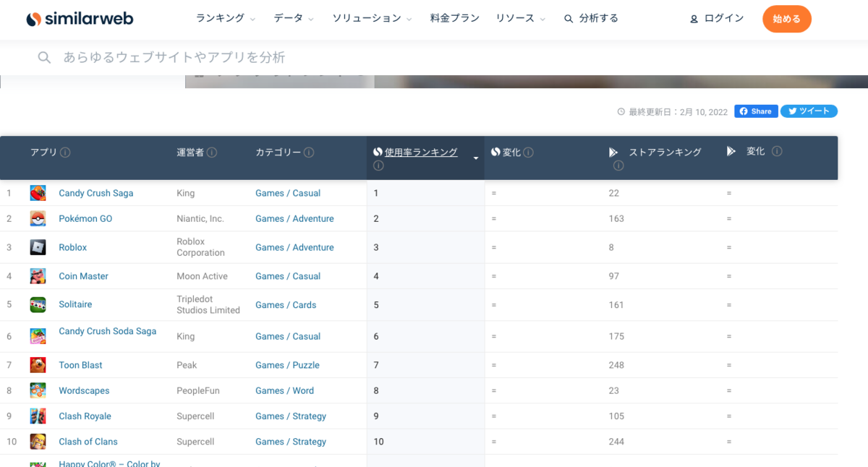Click Games / Adventure in Pokémon GO row
Screen dimensions: 868x467
(294, 218)
